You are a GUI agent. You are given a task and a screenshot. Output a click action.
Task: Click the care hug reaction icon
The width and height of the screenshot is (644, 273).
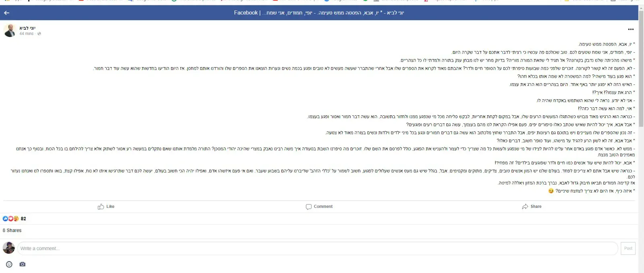16,219
